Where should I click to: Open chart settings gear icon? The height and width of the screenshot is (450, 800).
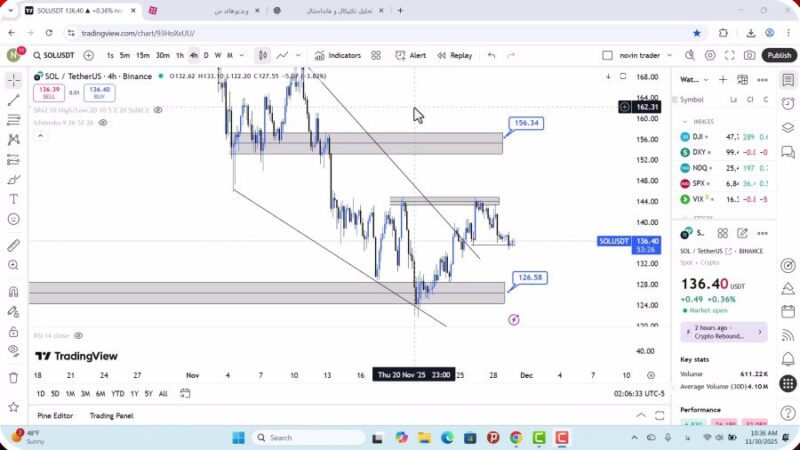(x=711, y=56)
